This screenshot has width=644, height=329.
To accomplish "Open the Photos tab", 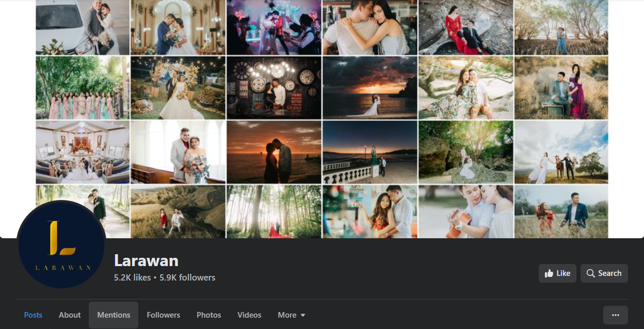I will click(x=209, y=315).
